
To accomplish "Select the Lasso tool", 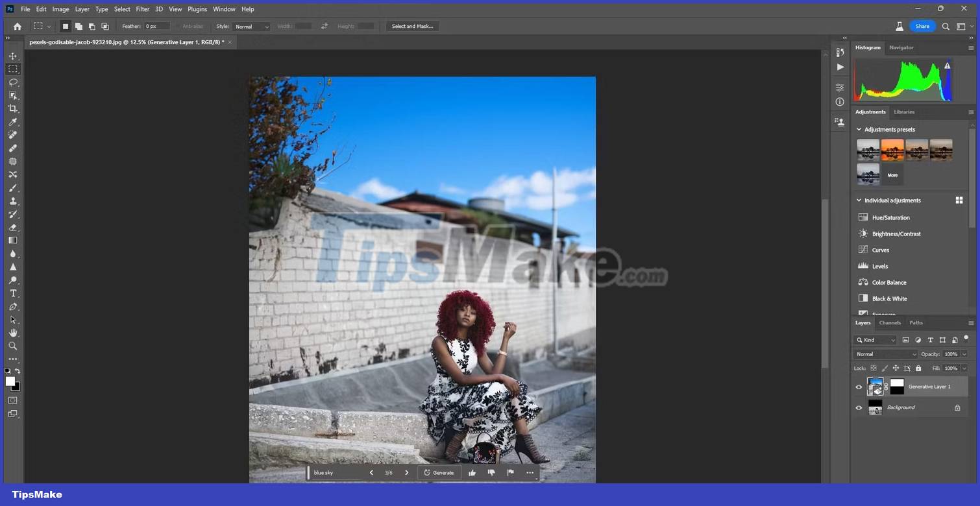I will click(x=13, y=82).
